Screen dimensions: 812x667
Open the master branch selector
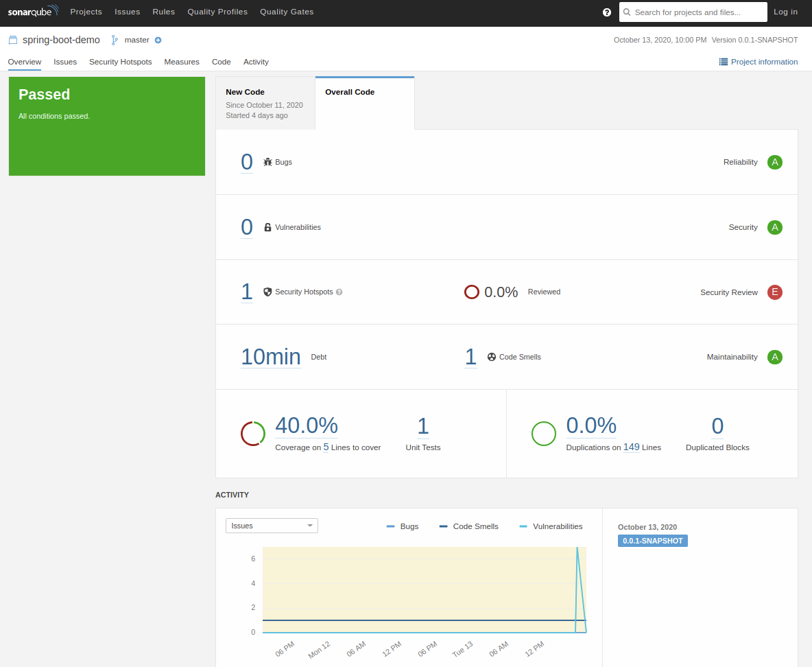(136, 40)
